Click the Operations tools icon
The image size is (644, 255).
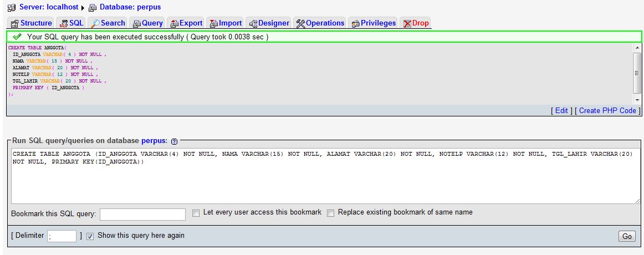pos(300,23)
